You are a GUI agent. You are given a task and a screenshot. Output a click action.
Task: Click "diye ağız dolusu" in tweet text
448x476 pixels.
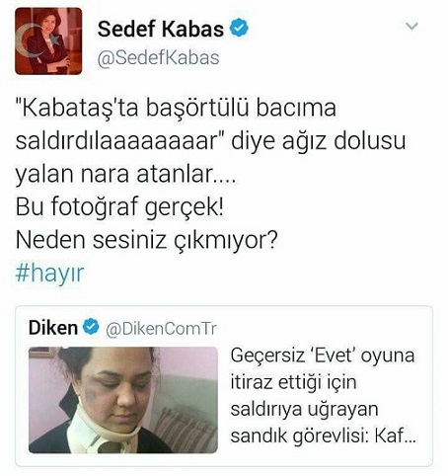pos(319,141)
